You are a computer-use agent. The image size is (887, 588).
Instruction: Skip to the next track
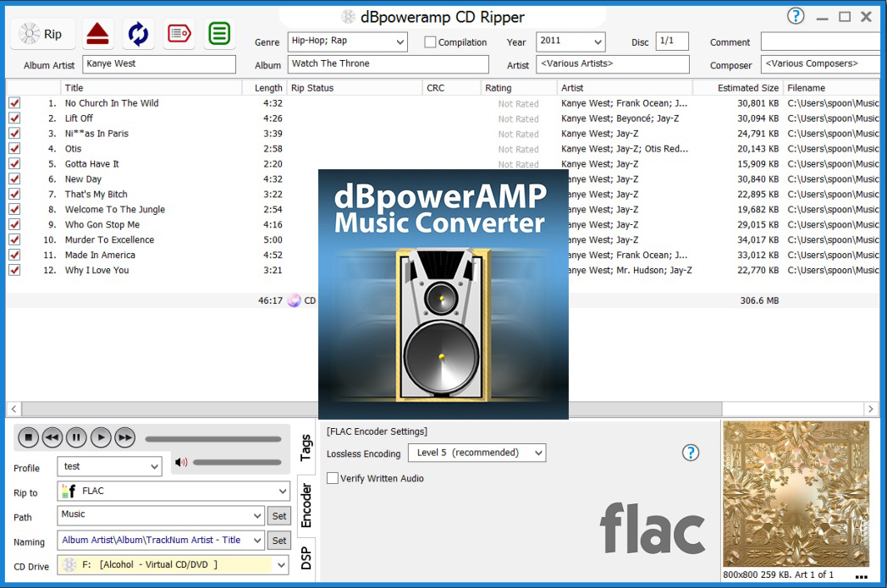click(x=125, y=437)
